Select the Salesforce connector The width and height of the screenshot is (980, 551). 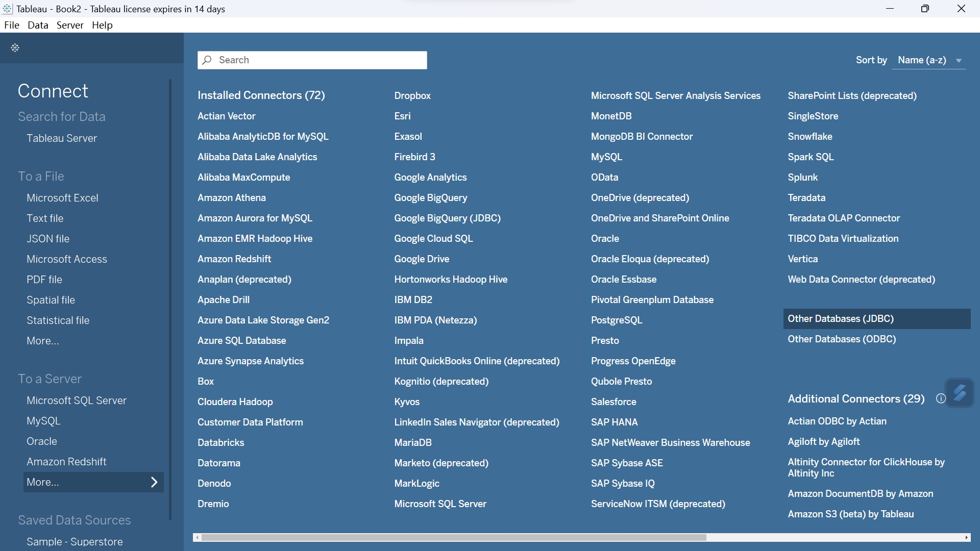(614, 402)
